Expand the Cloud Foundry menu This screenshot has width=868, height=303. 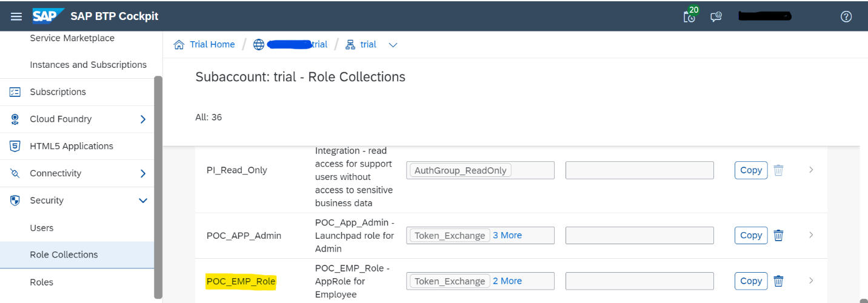(143, 119)
